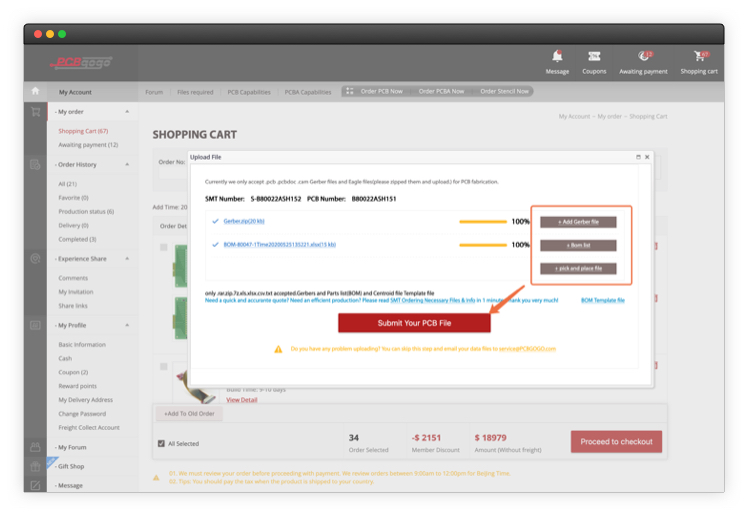This screenshot has width=748, height=516.
Task: Click the + pick and place file button
Action: click(578, 268)
